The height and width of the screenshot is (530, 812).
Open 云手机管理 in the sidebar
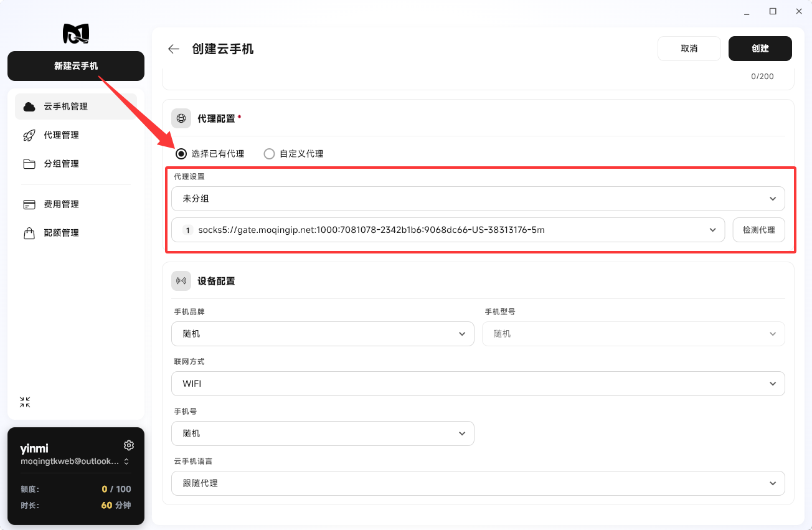point(76,106)
